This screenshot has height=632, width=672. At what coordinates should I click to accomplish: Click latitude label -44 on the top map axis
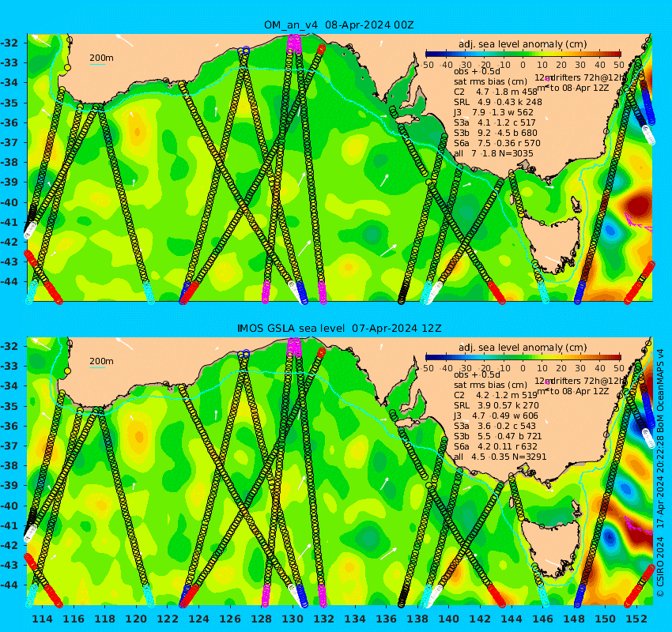point(9,281)
